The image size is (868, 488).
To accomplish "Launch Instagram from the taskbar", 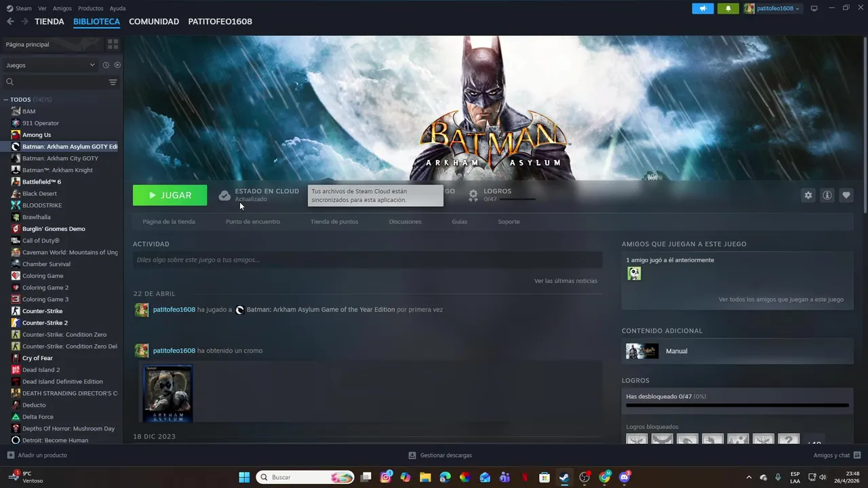I will (x=386, y=477).
